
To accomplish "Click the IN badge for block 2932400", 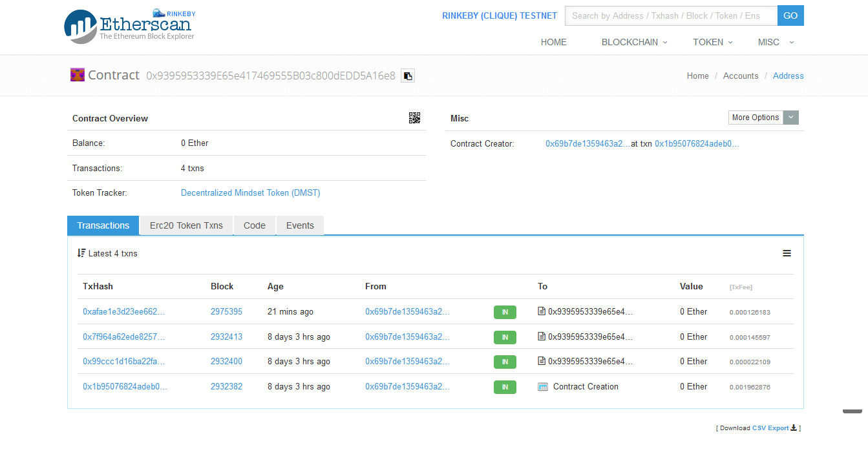I will (x=505, y=362).
